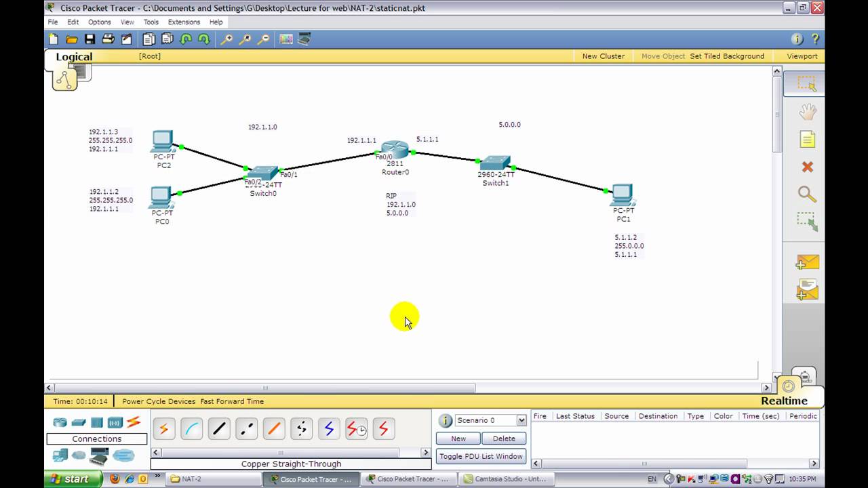Choose the Copper Cross-Over dashed cable

tap(246, 428)
